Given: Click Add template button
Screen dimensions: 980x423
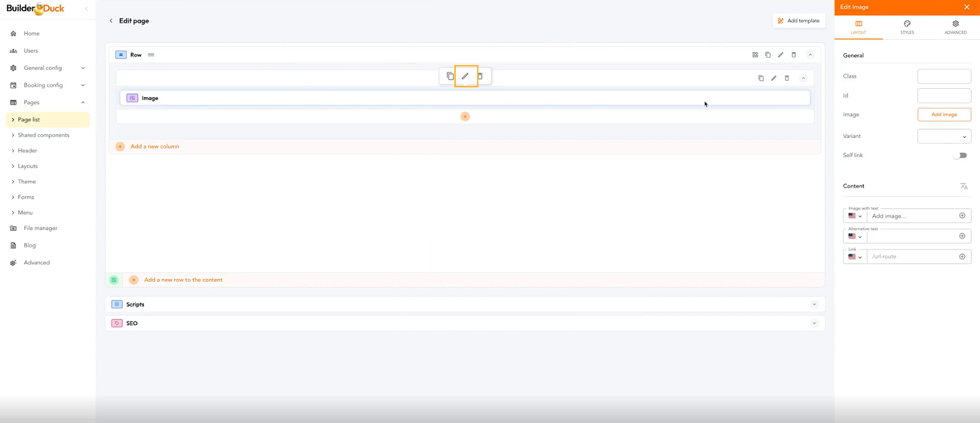Looking at the screenshot, I should click(x=799, y=21).
